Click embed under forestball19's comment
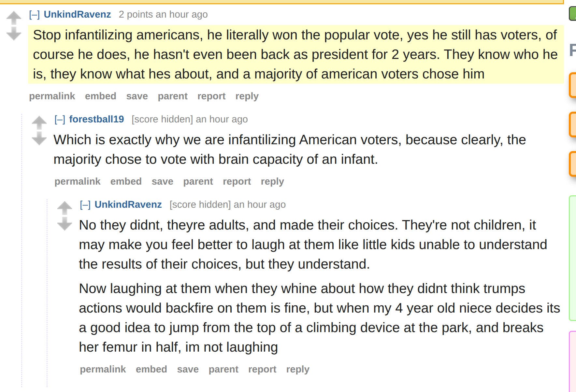576x392 pixels. (x=126, y=181)
